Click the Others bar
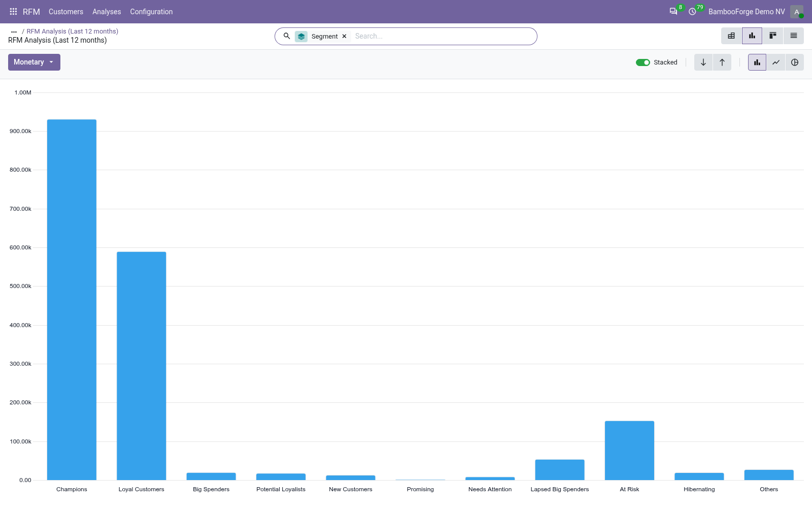Screen dimensions: 812x508 click(769, 475)
